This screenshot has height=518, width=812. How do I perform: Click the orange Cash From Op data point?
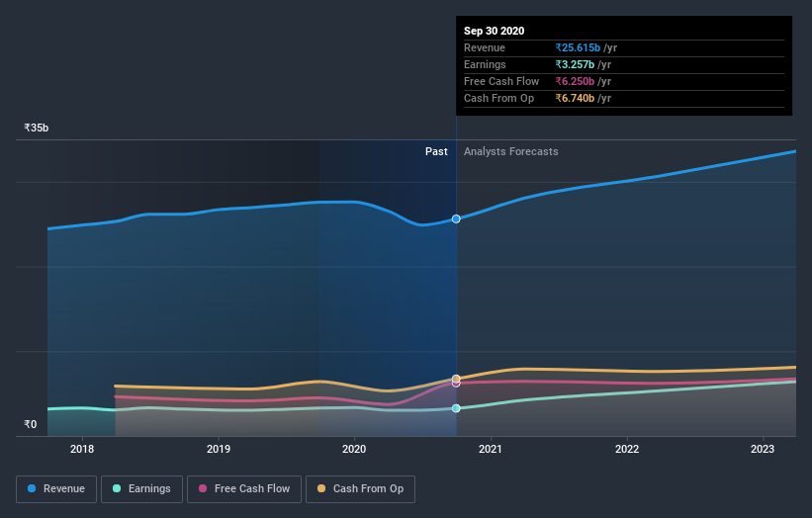pyautogui.click(x=456, y=379)
